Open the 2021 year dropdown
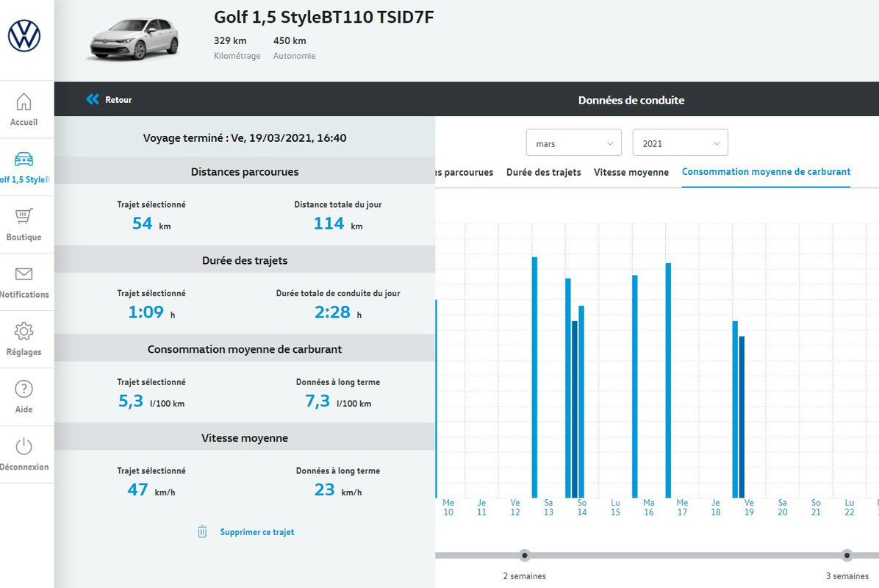 pyautogui.click(x=680, y=143)
